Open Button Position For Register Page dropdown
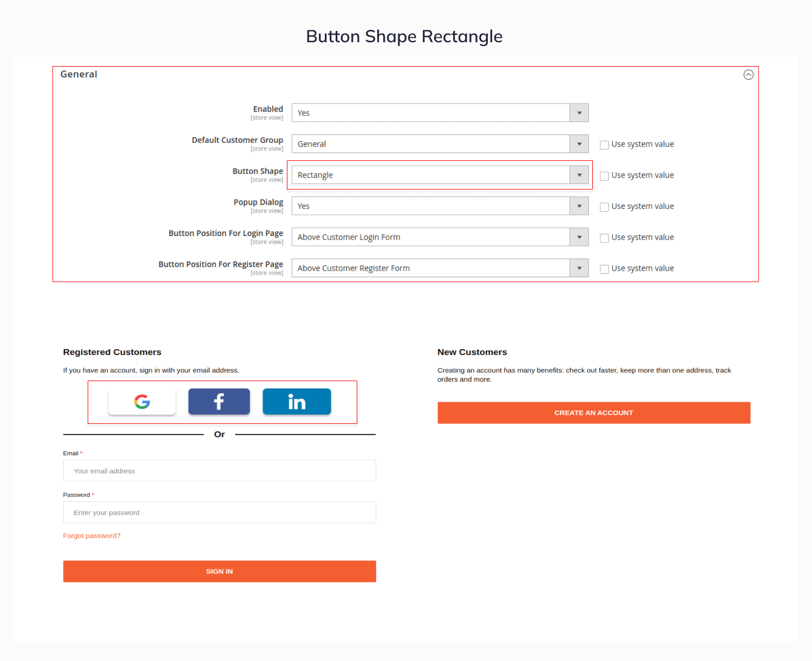This screenshot has width=812, height=661. pos(440,268)
